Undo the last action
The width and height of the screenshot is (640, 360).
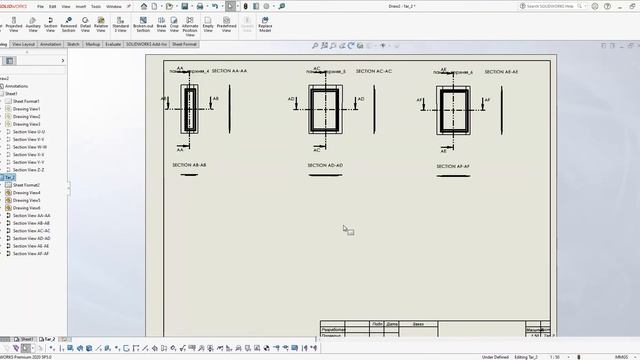(x=215, y=6)
